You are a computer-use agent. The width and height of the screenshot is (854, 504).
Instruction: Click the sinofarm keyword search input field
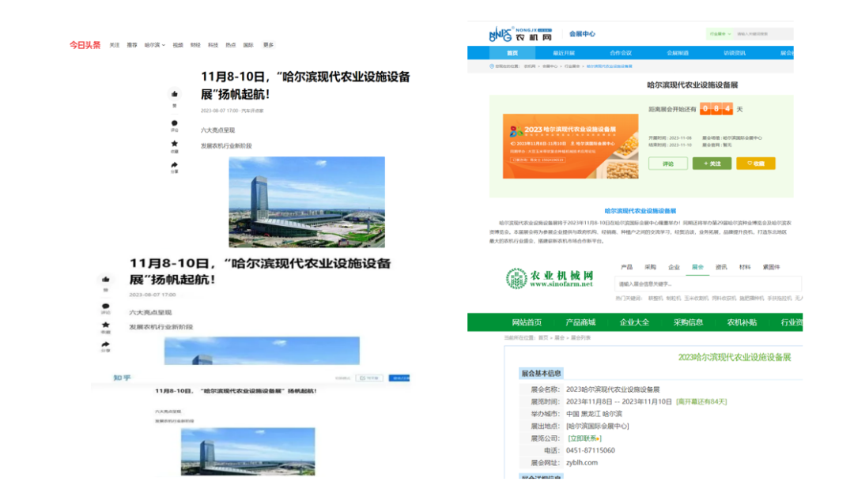click(x=708, y=284)
